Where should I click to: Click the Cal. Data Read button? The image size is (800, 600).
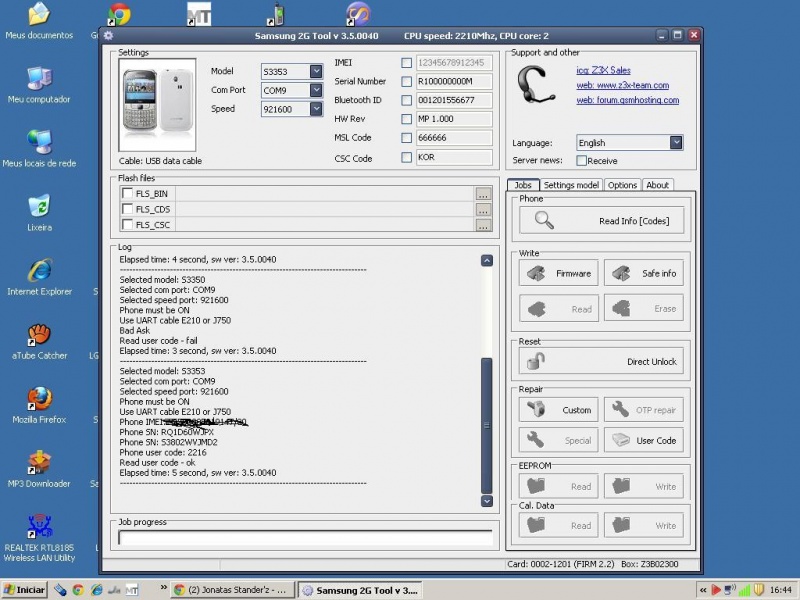coord(559,526)
